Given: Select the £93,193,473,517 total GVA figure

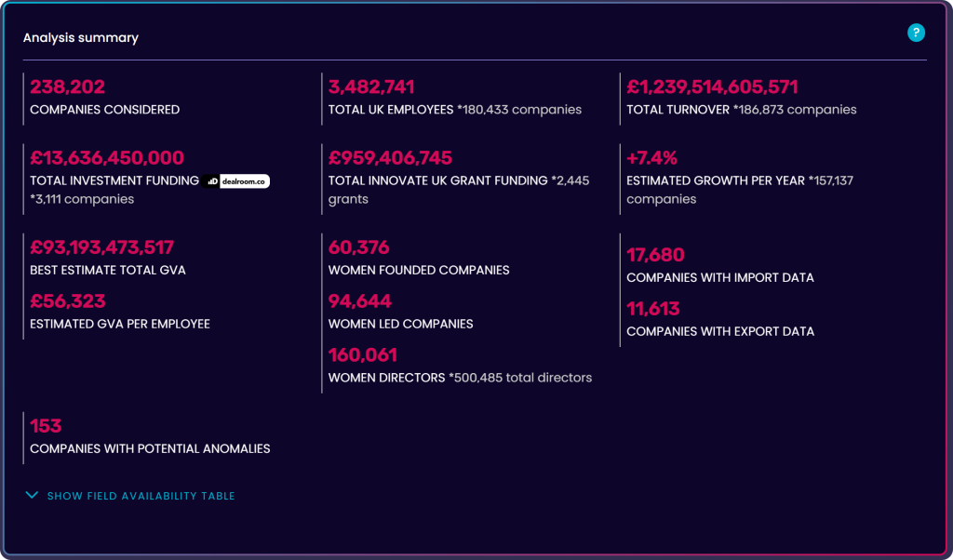Looking at the screenshot, I should pyautogui.click(x=101, y=247).
